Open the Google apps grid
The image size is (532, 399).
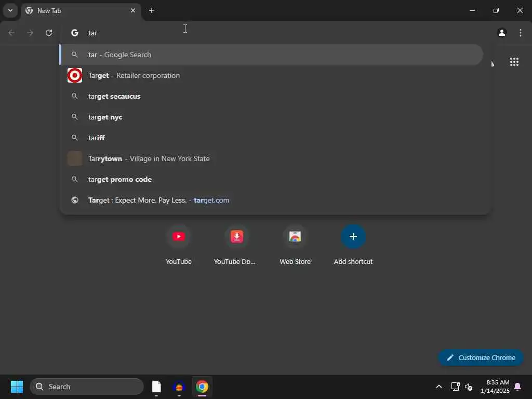[x=514, y=62]
